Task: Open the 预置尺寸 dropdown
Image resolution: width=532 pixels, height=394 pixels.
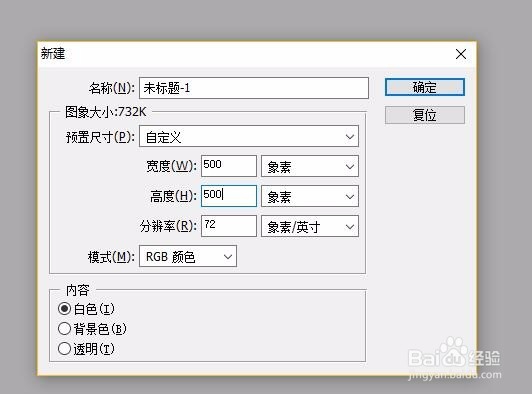Action: point(249,136)
